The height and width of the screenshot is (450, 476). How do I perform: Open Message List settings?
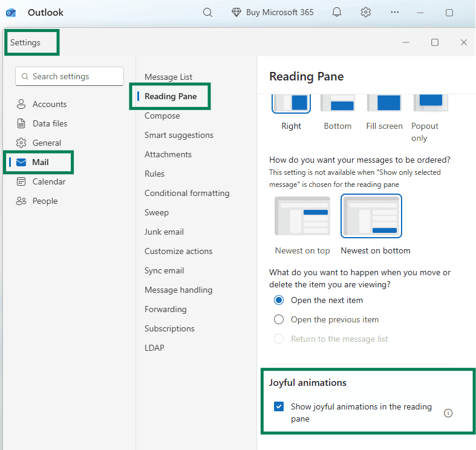click(x=168, y=77)
